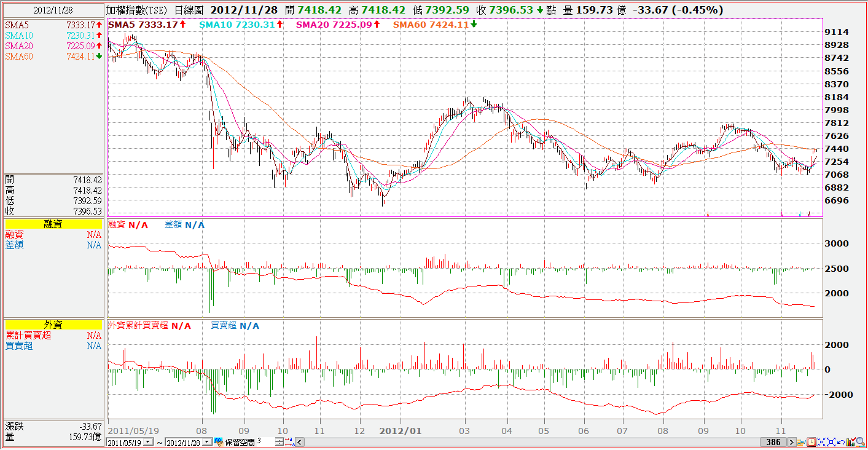Click the 日線圖 chart type label
Viewport: 868px width, 450px height.
[x=189, y=10]
